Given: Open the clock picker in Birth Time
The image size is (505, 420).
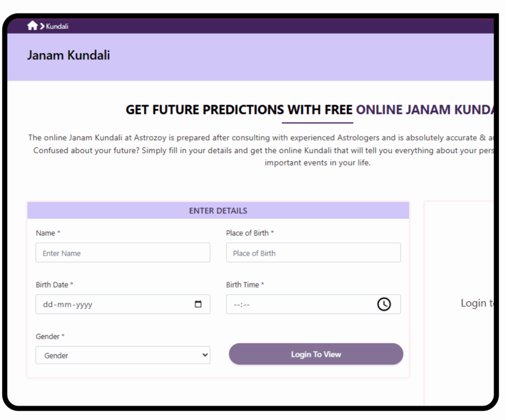Looking at the screenshot, I should 384,304.
